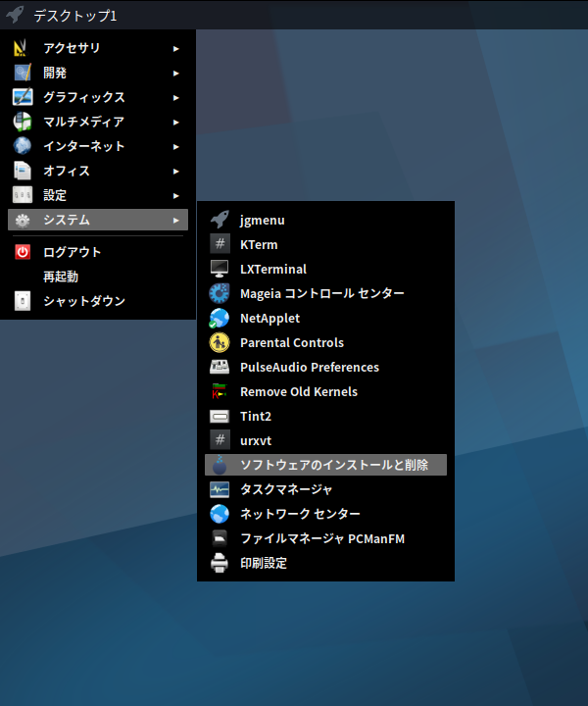Image resolution: width=588 pixels, height=706 pixels.
Task: Click the jgmenu rocket icon
Action: pos(220,221)
